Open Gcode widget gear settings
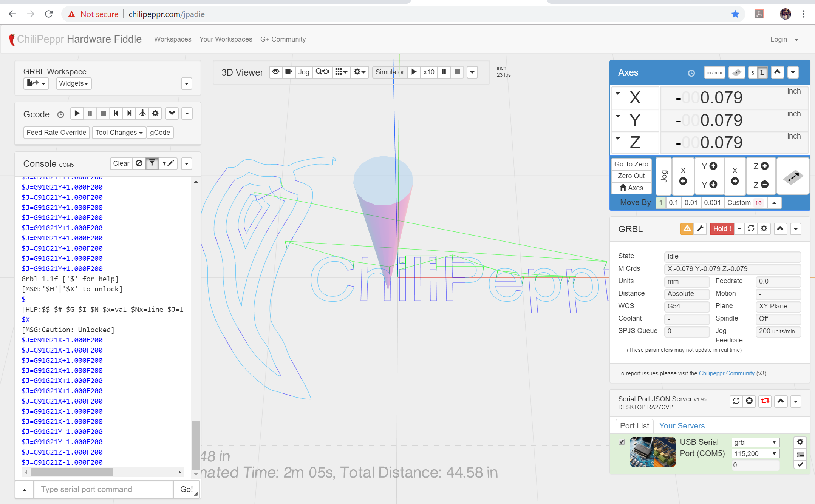The image size is (815, 504). click(155, 113)
